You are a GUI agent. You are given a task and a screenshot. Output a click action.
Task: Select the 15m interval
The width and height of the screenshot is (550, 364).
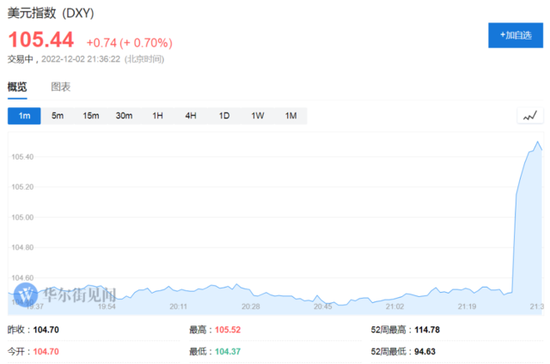tap(91, 116)
